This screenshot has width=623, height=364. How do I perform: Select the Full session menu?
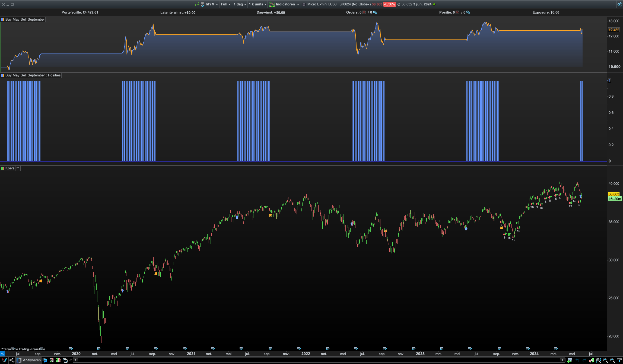(x=225, y=4)
